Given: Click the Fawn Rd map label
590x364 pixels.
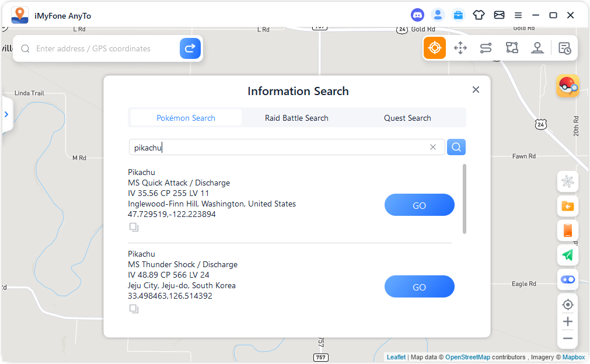Looking at the screenshot, I should (524, 156).
